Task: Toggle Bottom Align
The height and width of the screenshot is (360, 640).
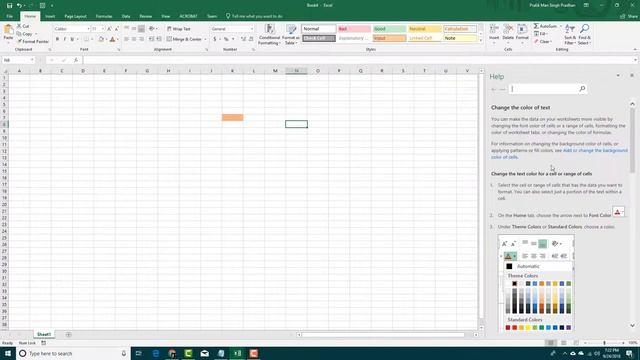Action: point(141,29)
